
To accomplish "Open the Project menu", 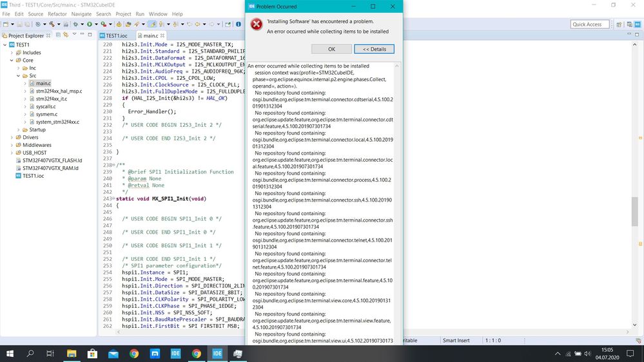I will point(123,14).
